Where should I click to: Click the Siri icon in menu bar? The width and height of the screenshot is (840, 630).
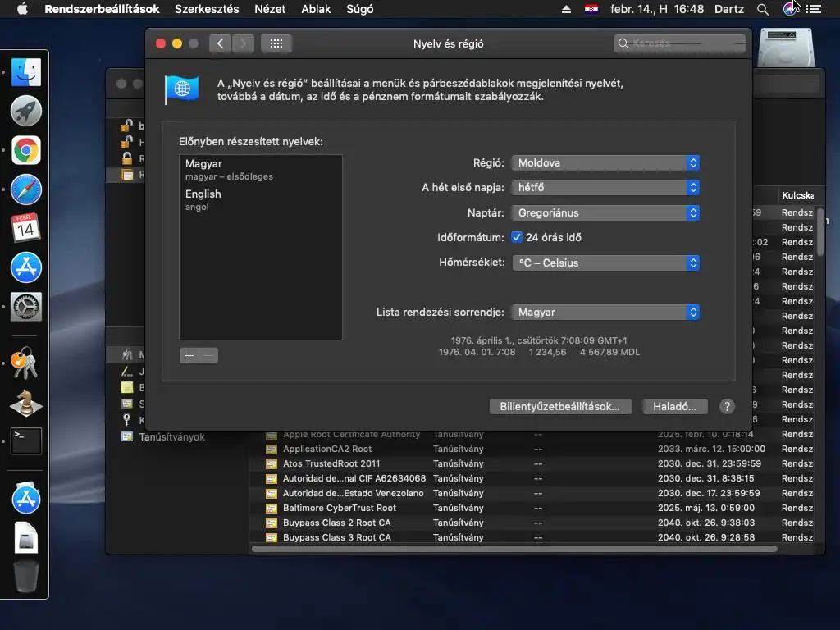(789, 9)
